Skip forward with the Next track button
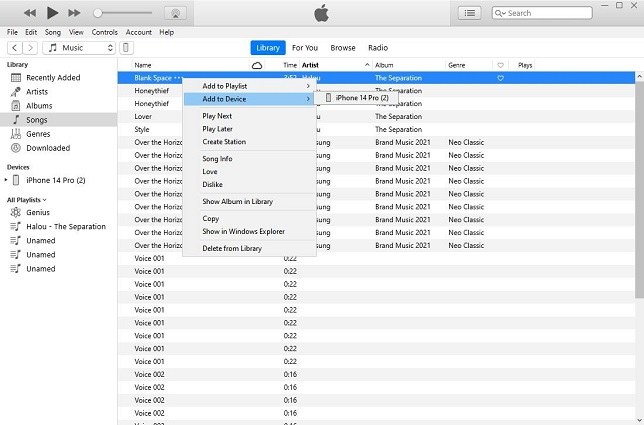The width and height of the screenshot is (644, 425). pos(74,13)
